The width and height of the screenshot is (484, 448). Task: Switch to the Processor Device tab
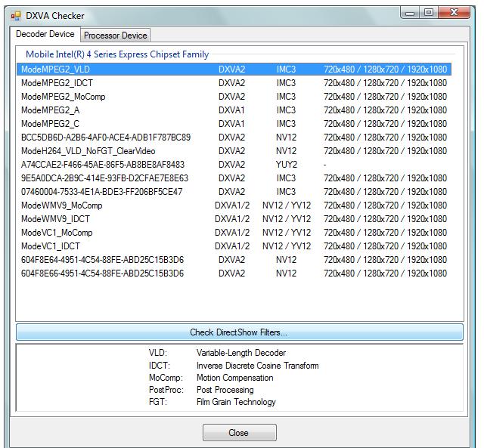pyautogui.click(x=116, y=36)
